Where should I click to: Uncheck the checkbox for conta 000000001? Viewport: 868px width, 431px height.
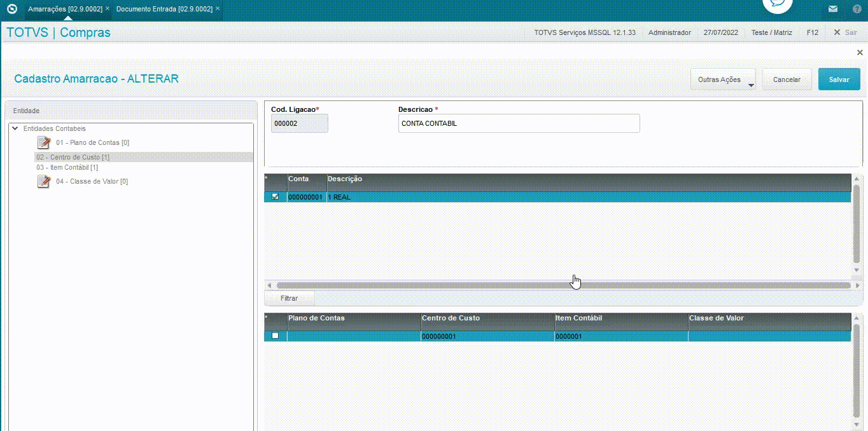276,196
